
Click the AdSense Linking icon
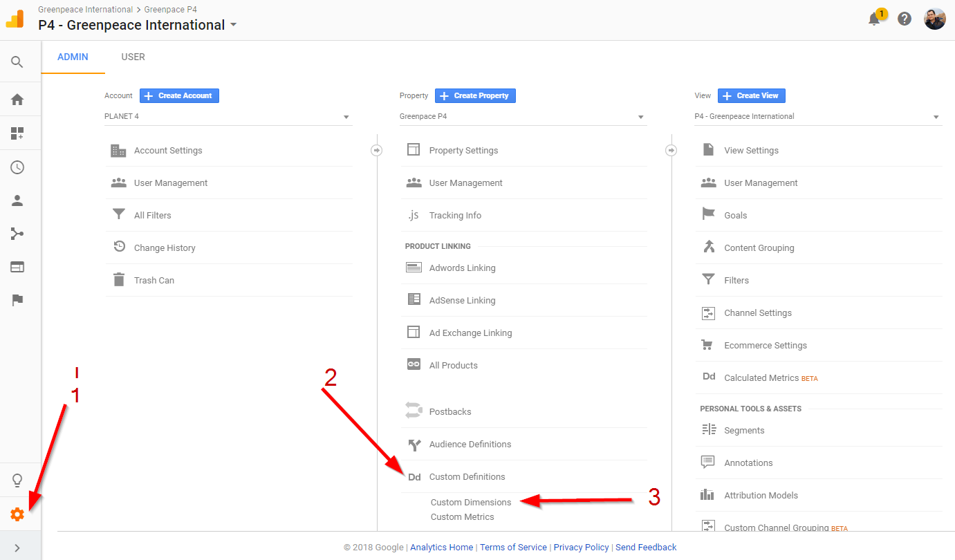pyautogui.click(x=414, y=299)
